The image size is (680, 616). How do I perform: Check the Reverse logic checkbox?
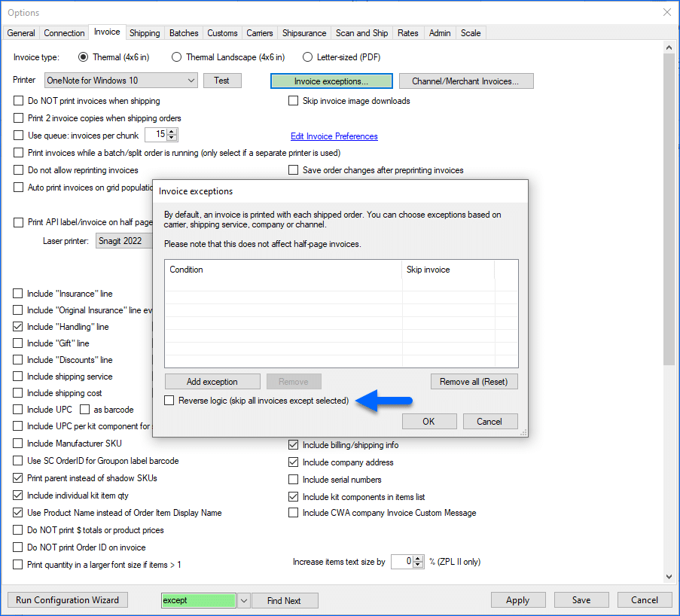[x=169, y=401]
